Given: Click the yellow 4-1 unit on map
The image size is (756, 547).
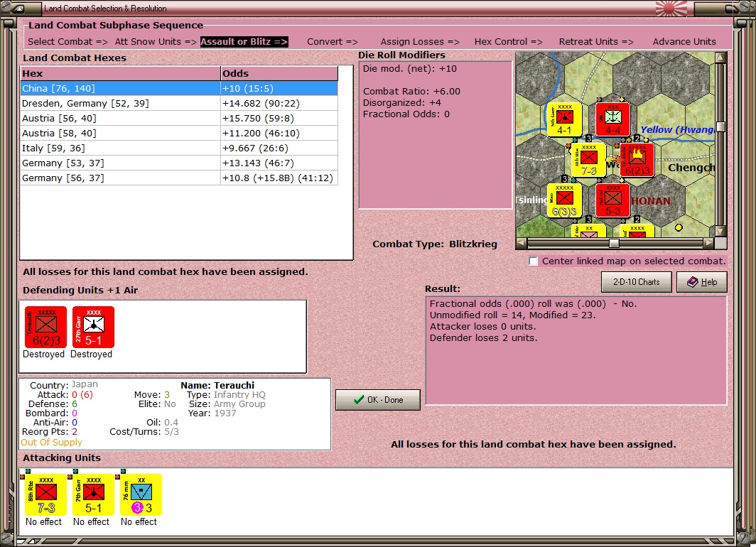Looking at the screenshot, I should click(564, 119).
